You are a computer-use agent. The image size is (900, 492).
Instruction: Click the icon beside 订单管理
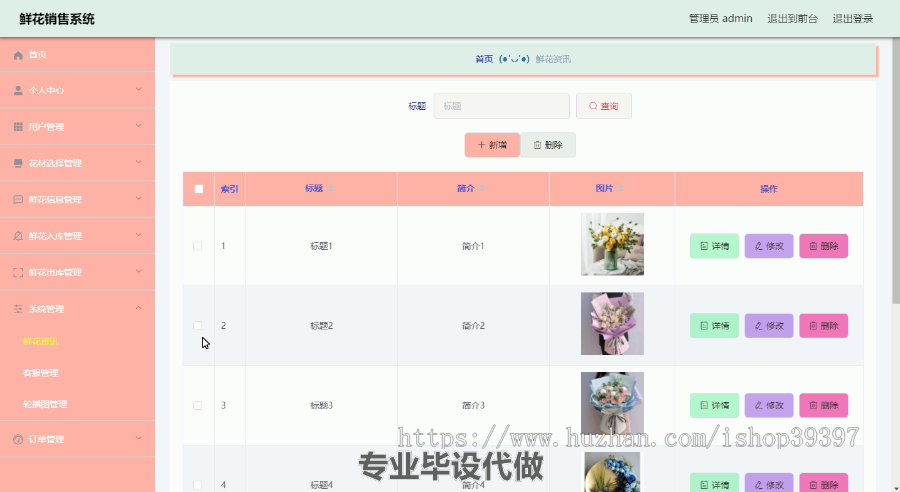pos(18,439)
